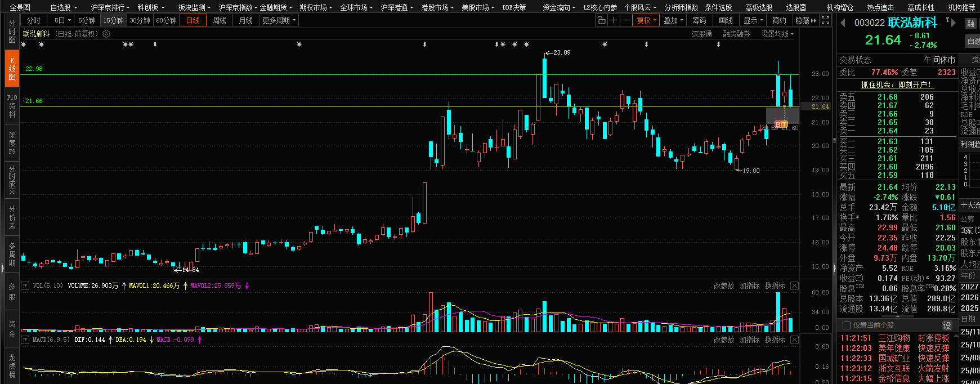
Task: Open 多周期 in the sidebar
Action: 12,254
